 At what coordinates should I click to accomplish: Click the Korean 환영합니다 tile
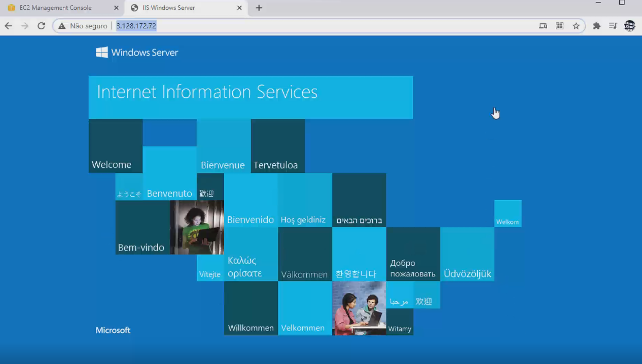359,254
